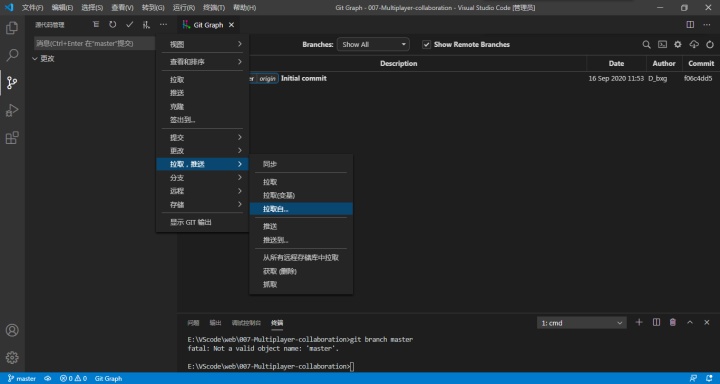Open the 文件(F) menu

(33, 8)
